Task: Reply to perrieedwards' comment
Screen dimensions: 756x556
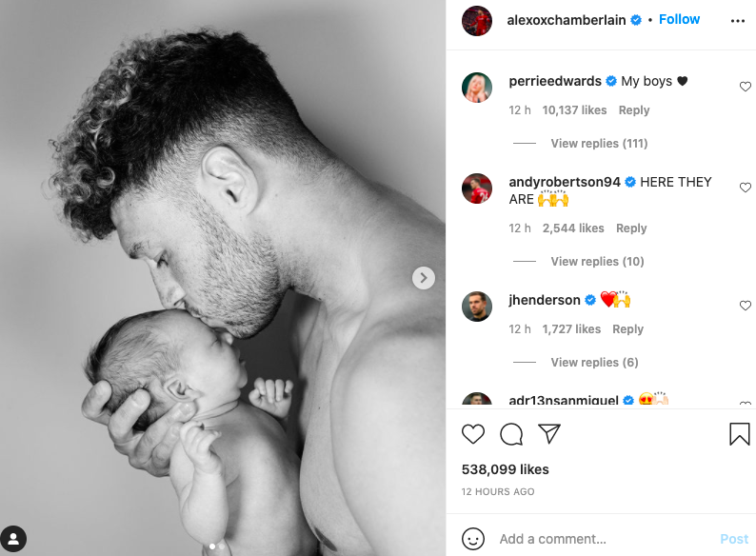Action: (x=634, y=110)
